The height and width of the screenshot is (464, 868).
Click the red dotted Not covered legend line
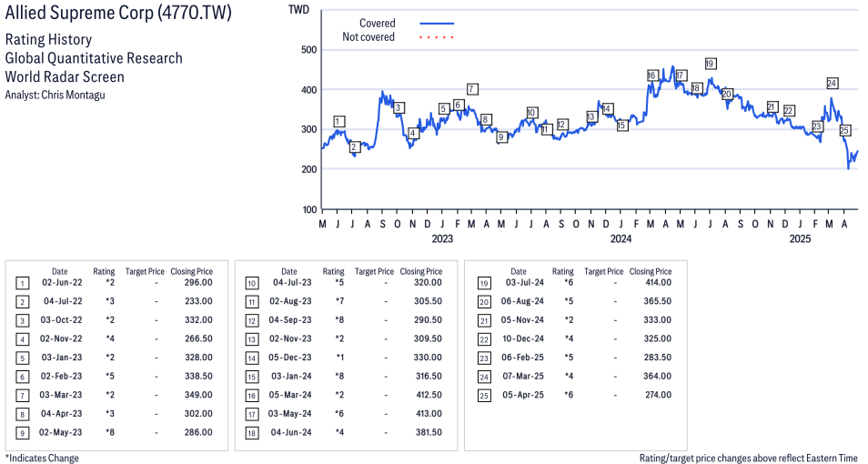pos(437,37)
